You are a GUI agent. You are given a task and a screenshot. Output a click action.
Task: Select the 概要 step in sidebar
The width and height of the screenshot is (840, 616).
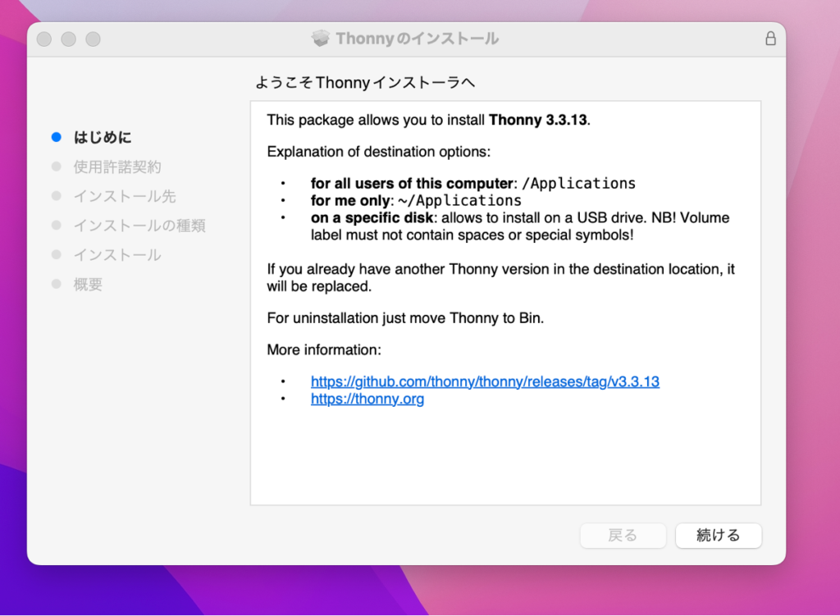[x=88, y=284]
